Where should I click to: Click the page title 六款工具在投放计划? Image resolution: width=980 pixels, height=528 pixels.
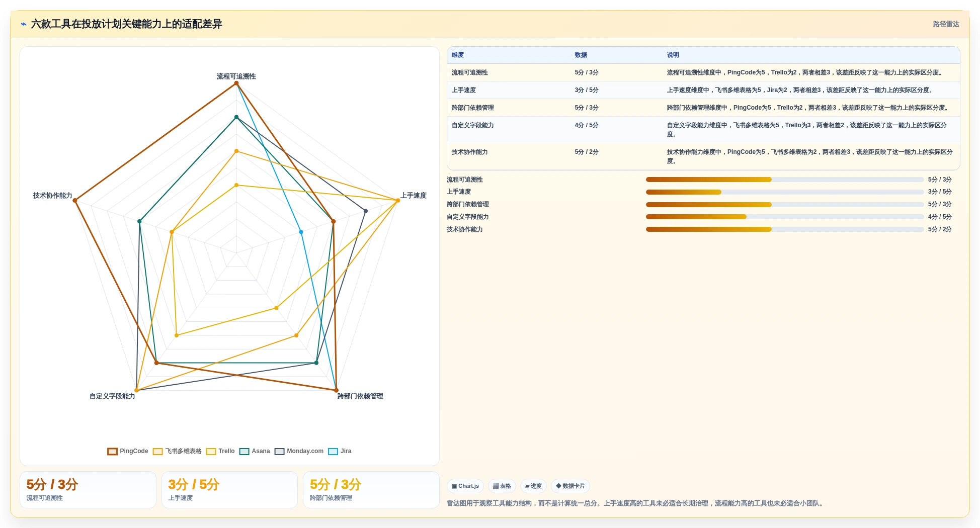pos(127,24)
